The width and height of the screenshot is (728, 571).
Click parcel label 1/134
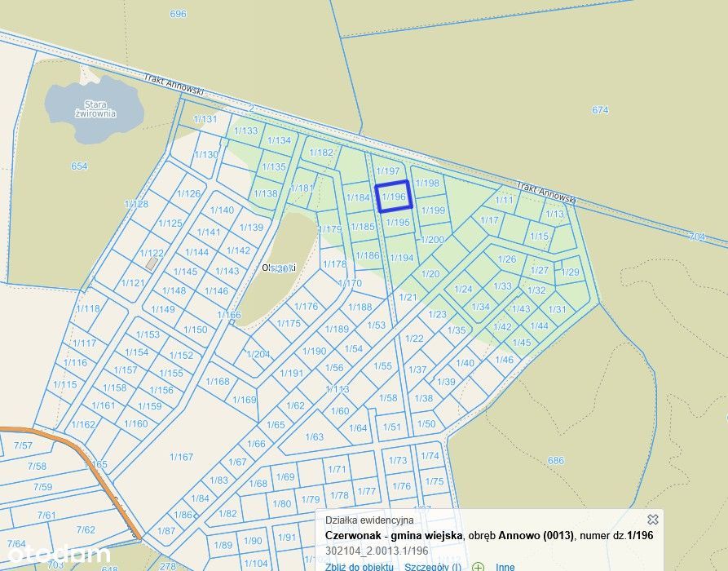pyautogui.click(x=279, y=140)
